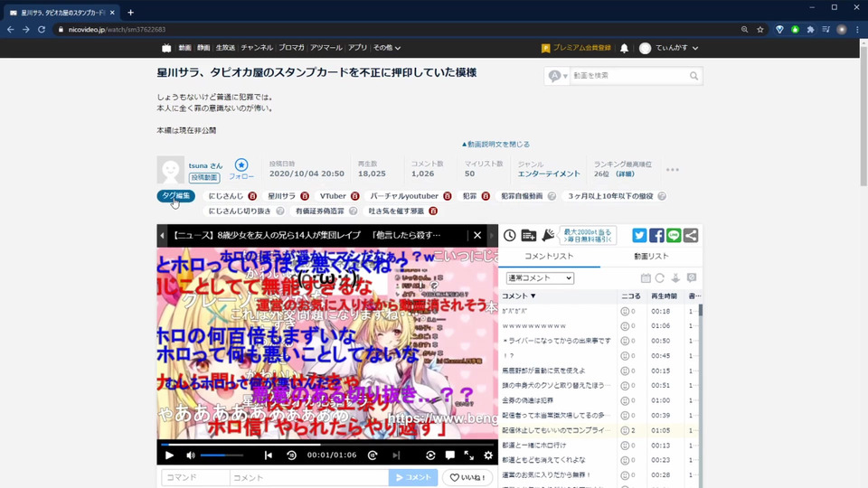Click the Niconico TV logo icon
The image size is (868, 488).
point(166,48)
